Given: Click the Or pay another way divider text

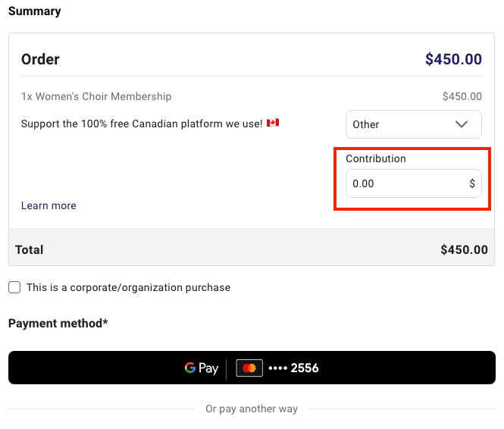Looking at the screenshot, I should click(252, 409).
